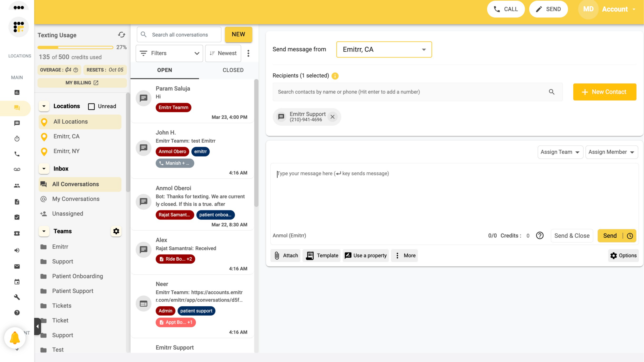Click the Use a property icon
Screen dimensions: 644x362
pyautogui.click(x=348, y=255)
